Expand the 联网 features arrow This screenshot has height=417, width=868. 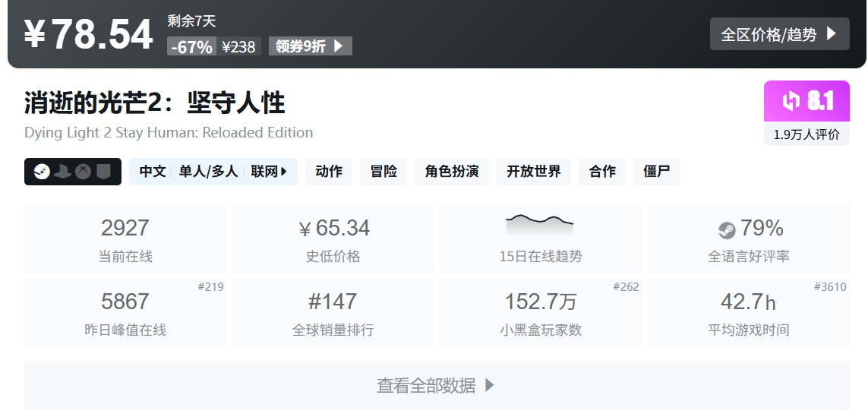(283, 172)
